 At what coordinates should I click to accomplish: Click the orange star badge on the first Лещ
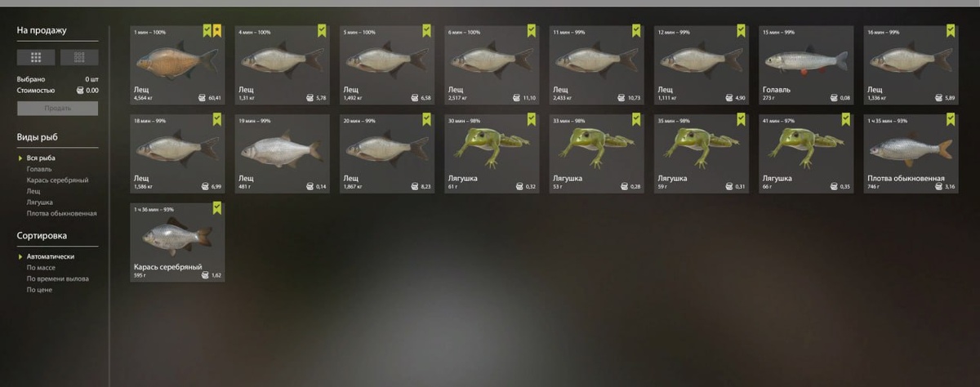218,31
